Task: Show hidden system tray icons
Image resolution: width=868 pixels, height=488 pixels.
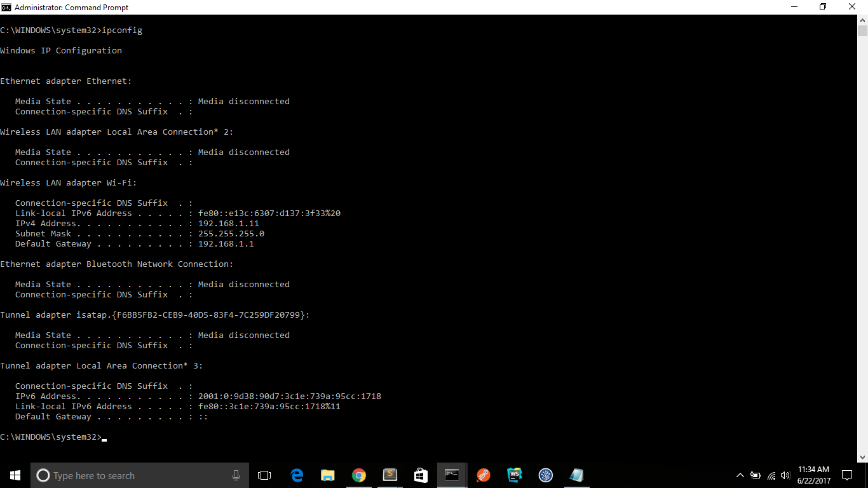Action: tap(740, 475)
